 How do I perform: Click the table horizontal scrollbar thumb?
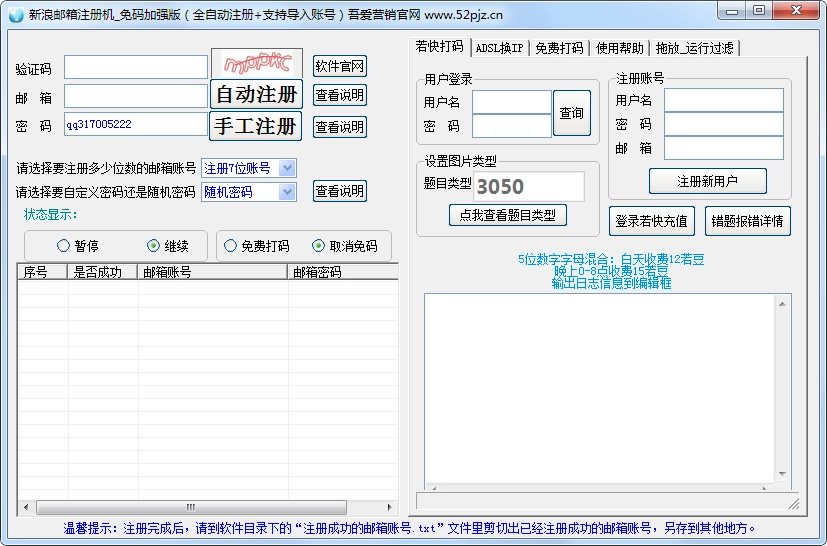point(191,507)
